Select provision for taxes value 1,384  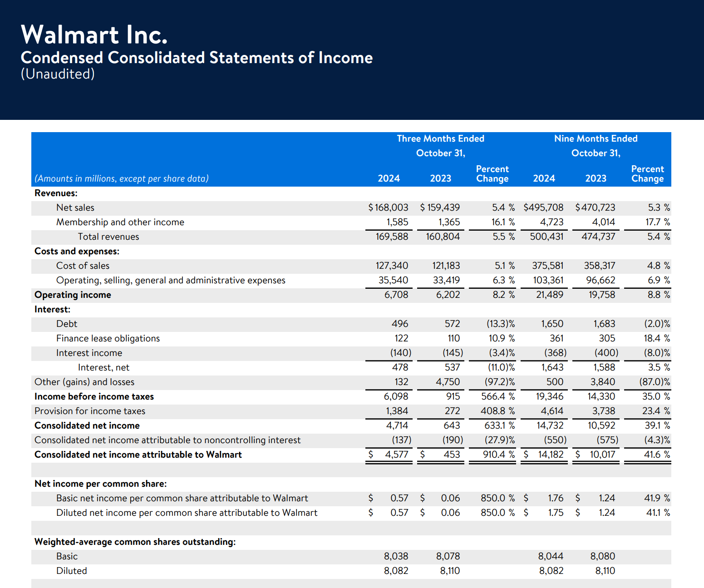pos(397,411)
